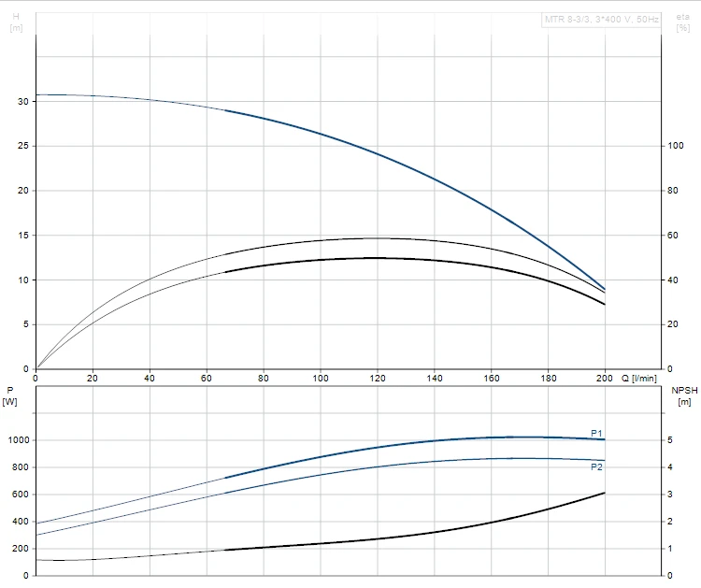Click the P2 curve label
This screenshot has height=588, width=701.
596,466
